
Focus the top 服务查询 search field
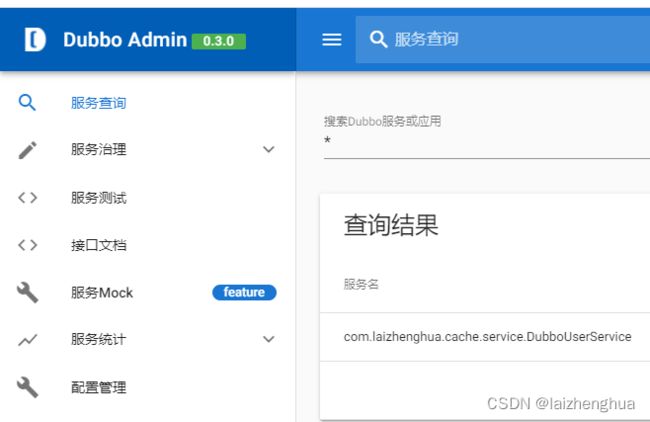(502, 40)
